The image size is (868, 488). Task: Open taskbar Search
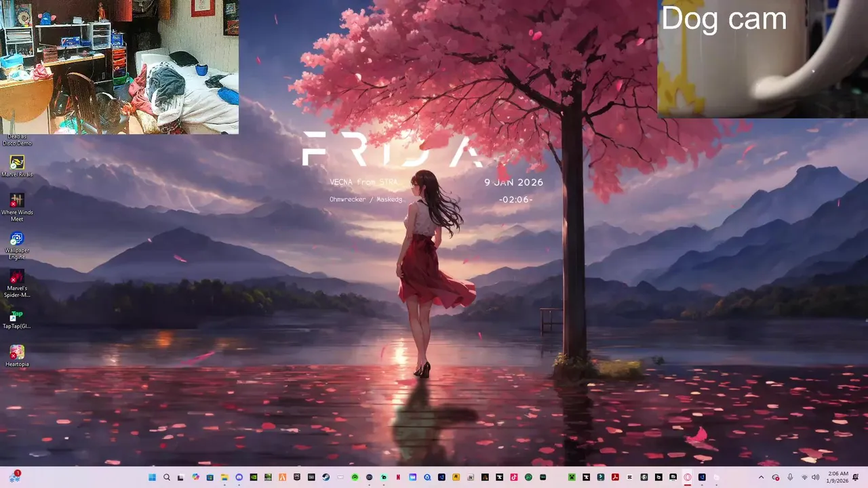click(167, 477)
